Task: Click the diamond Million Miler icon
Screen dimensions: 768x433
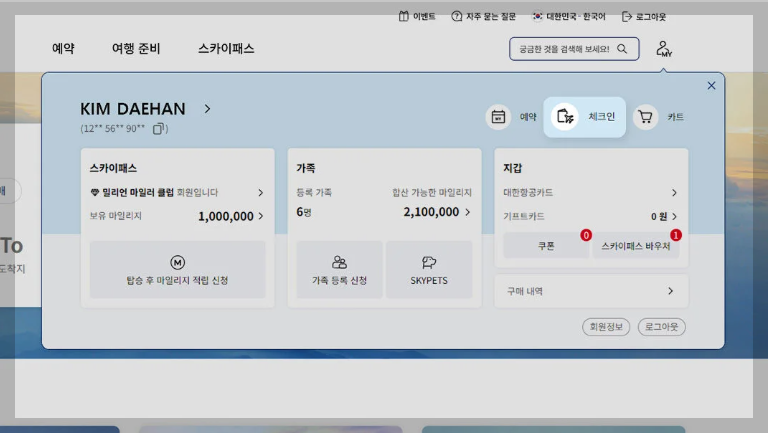Action: [95, 192]
